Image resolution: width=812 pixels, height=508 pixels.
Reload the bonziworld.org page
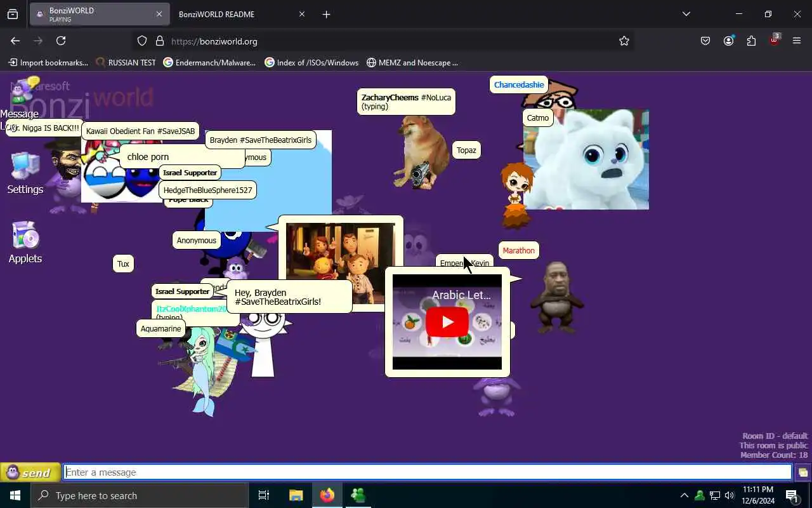61,41
